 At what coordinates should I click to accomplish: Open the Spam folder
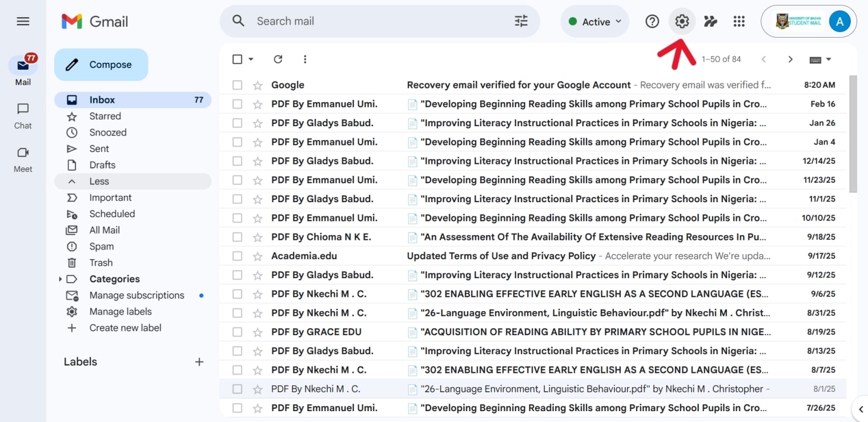(x=101, y=246)
